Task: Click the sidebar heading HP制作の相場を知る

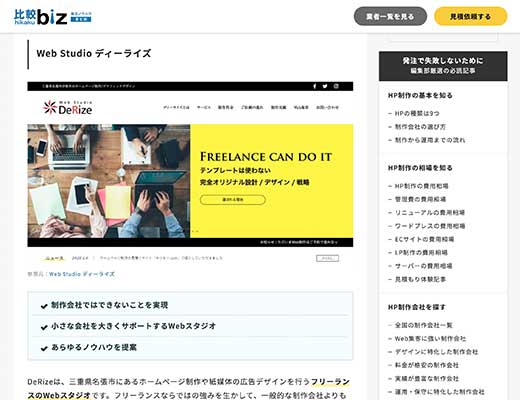Action: point(420,168)
